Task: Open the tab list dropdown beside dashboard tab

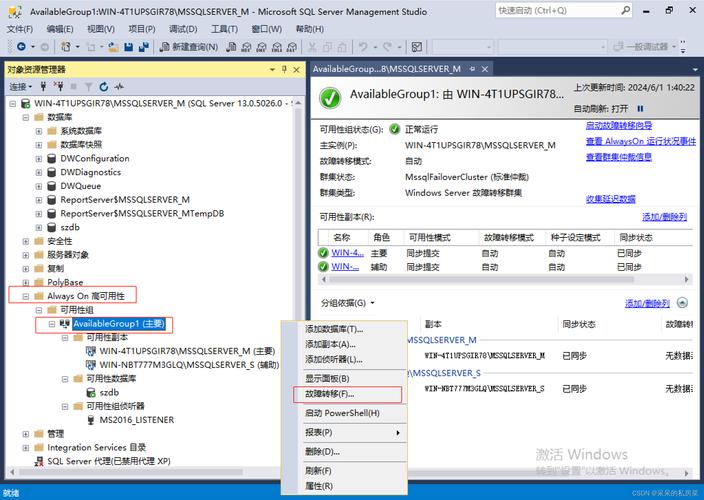Action: [x=695, y=70]
